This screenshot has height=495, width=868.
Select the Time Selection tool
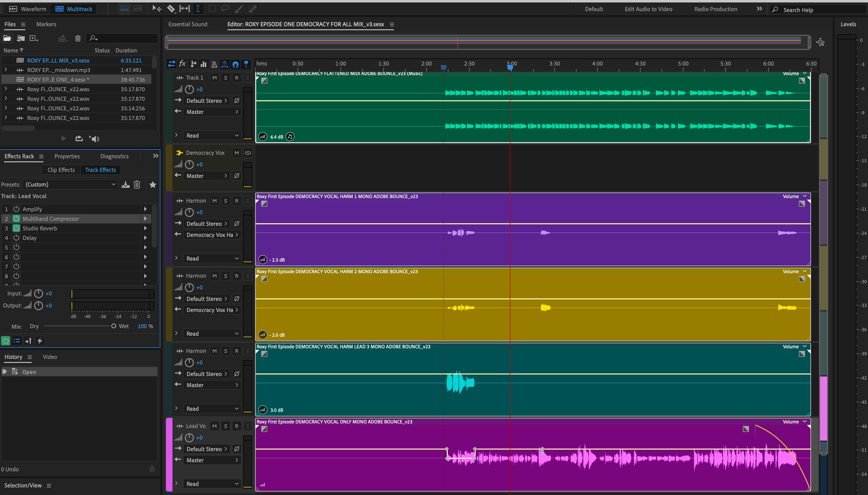point(198,9)
